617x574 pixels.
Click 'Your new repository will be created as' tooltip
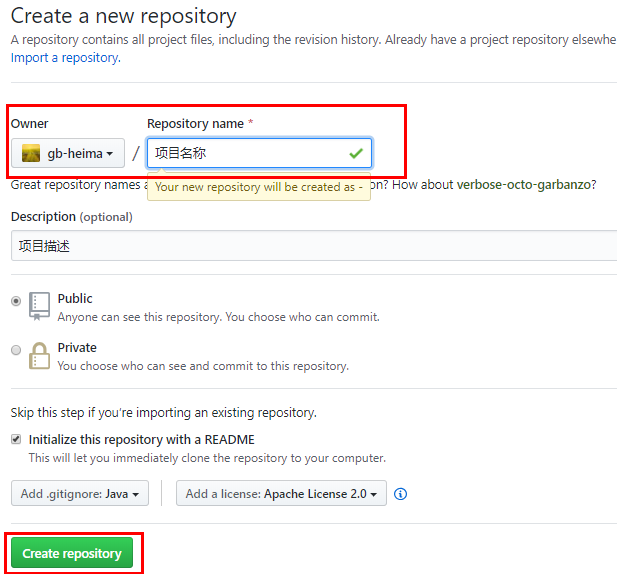pyautogui.click(x=259, y=187)
